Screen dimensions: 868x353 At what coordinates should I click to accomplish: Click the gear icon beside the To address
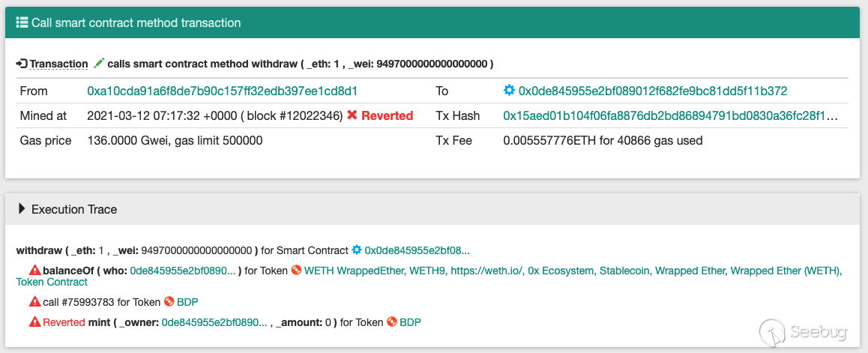pyautogui.click(x=509, y=91)
